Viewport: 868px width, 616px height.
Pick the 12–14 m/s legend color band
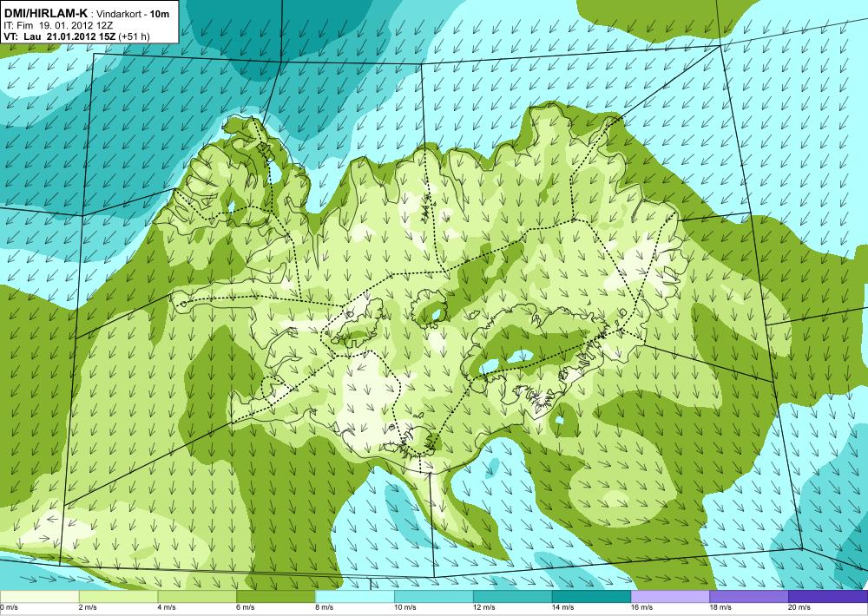[513, 597]
